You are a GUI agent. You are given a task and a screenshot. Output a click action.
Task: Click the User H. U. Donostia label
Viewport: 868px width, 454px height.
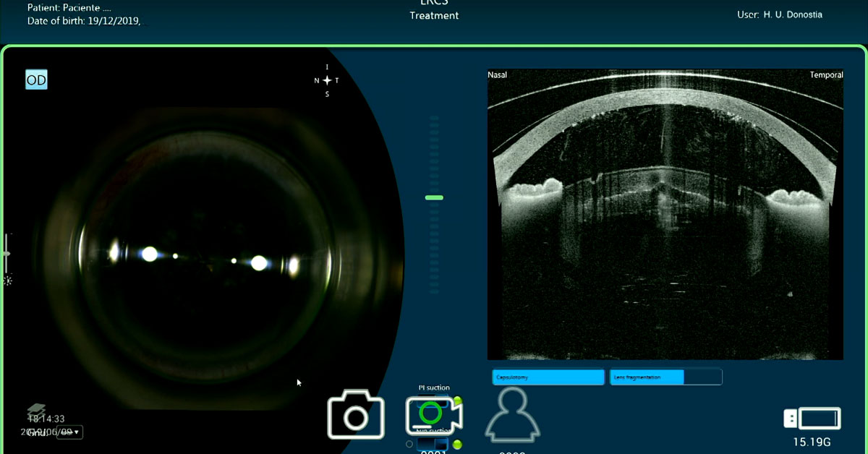coord(780,14)
